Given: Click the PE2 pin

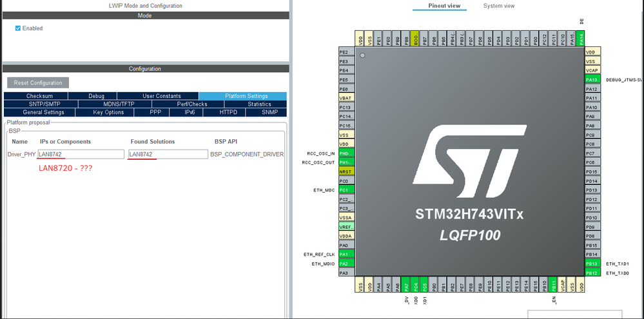Looking at the screenshot, I should click(346, 52).
